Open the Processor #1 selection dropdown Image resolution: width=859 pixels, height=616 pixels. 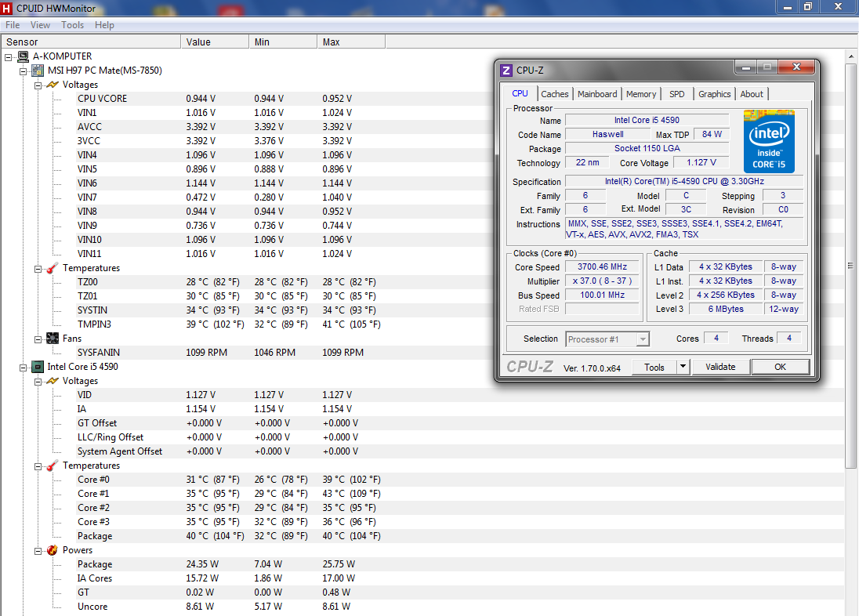click(x=643, y=339)
